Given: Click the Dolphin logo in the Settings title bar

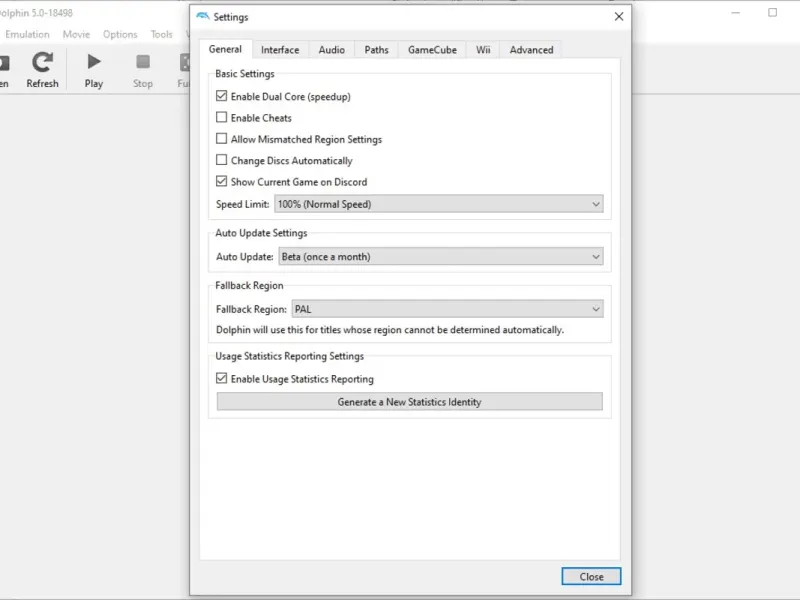Looking at the screenshot, I should pyautogui.click(x=203, y=16).
